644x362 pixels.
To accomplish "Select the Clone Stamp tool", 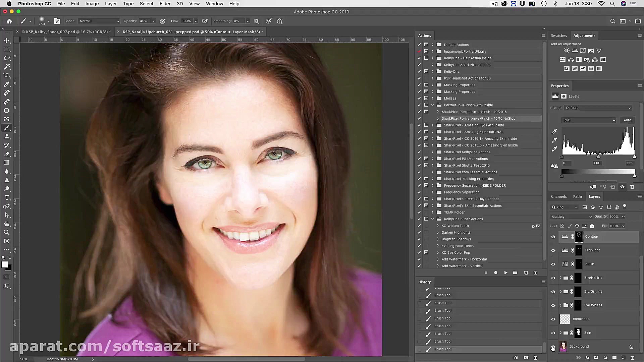I will point(7,137).
